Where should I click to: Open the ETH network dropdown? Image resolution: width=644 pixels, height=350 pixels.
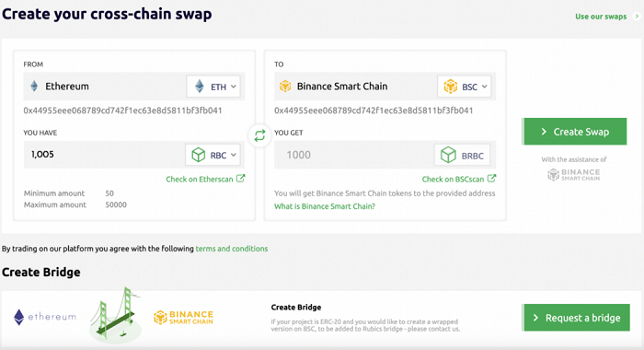[x=213, y=87]
